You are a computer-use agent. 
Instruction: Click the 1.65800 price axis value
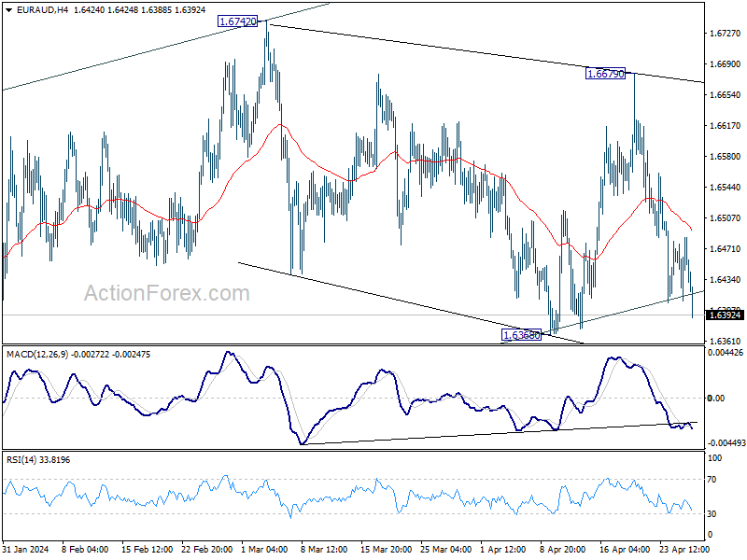click(725, 157)
